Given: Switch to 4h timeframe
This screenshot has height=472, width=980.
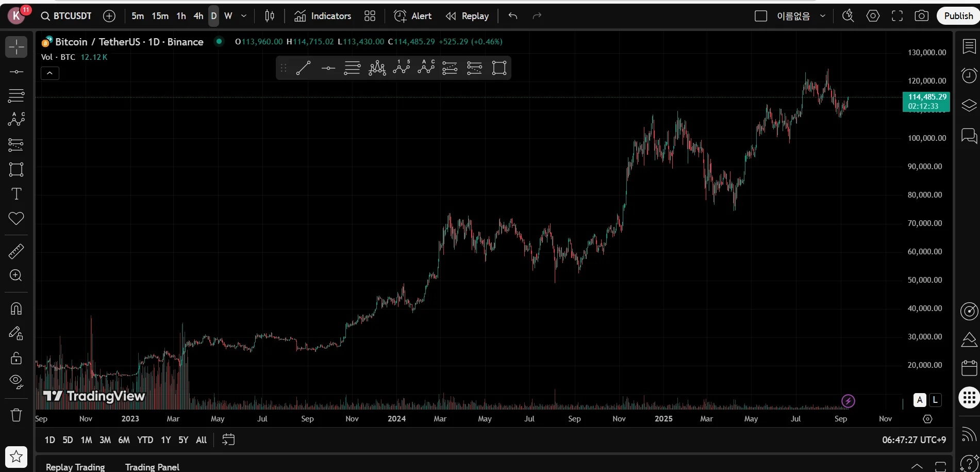Looking at the screenshot, I should tap(198, 16).
